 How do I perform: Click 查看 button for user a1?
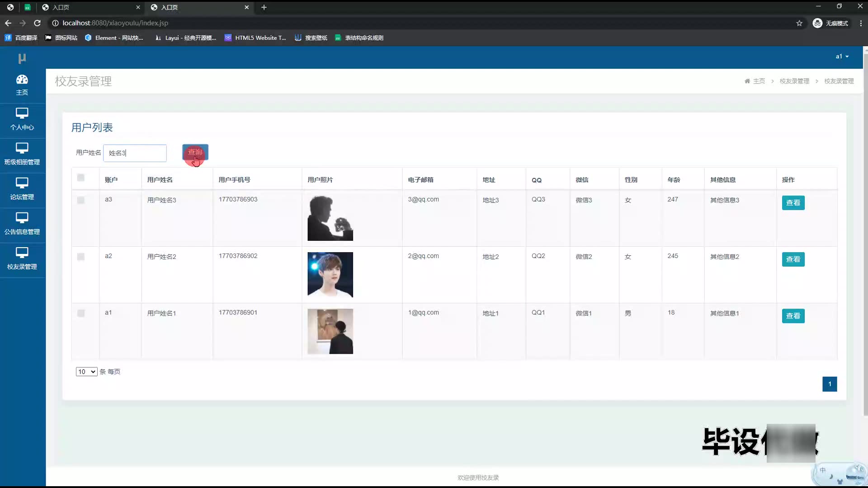point(793,316)
